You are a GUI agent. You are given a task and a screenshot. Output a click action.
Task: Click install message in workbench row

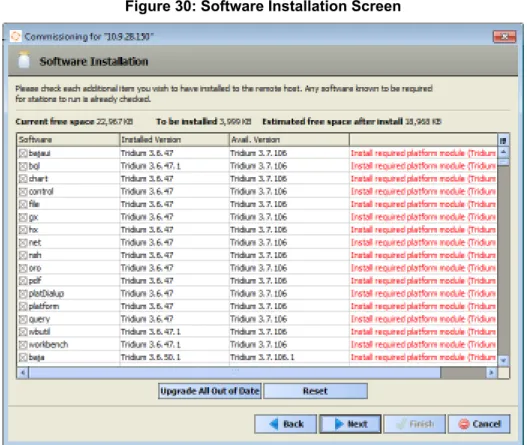point(423,345)
